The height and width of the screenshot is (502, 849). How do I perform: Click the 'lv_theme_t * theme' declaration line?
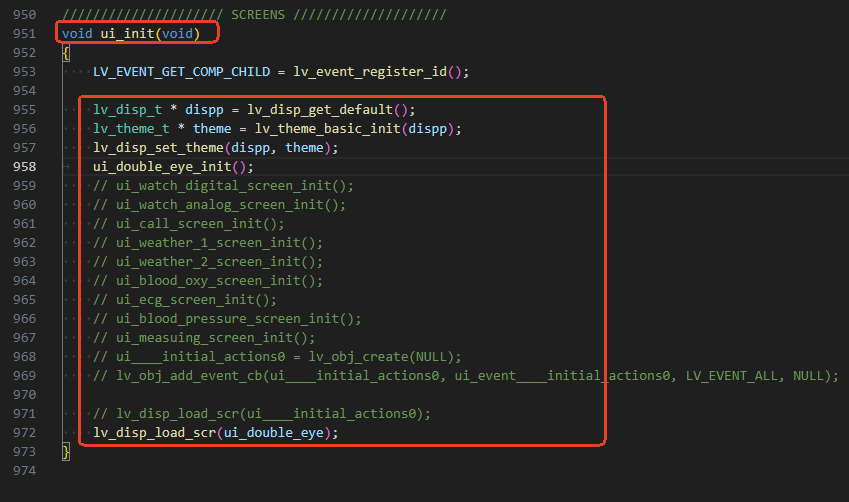click(x=277, y=129)
